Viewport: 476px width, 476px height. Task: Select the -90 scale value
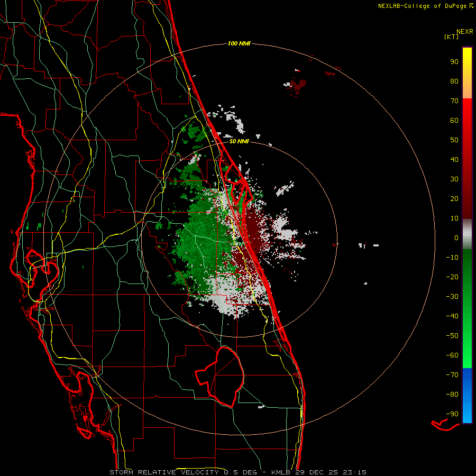pyautogui.click(x=452, y=414)
